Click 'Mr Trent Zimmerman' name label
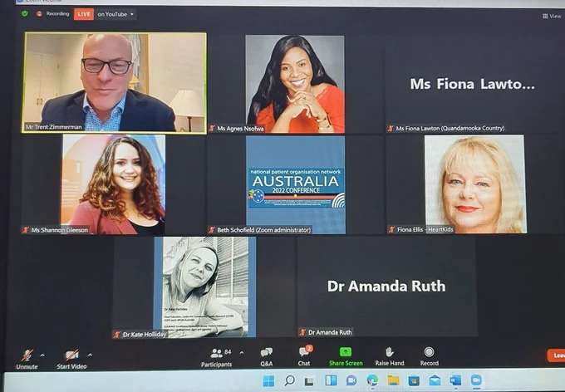 pos(54,127)
